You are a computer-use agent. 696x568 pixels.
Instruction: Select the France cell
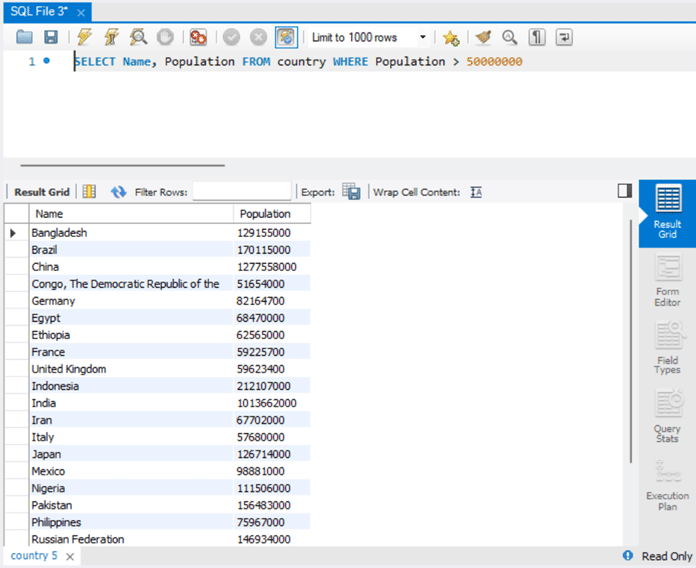point(131,352)
